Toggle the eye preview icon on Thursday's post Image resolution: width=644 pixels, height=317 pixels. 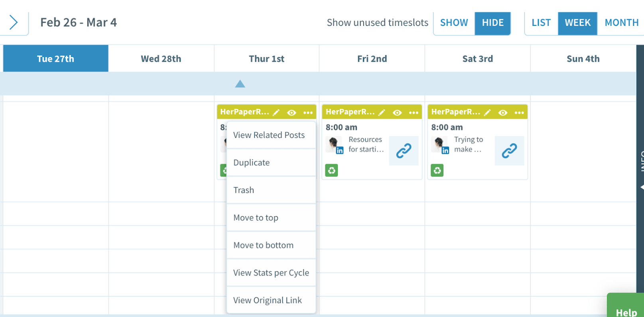292,113
